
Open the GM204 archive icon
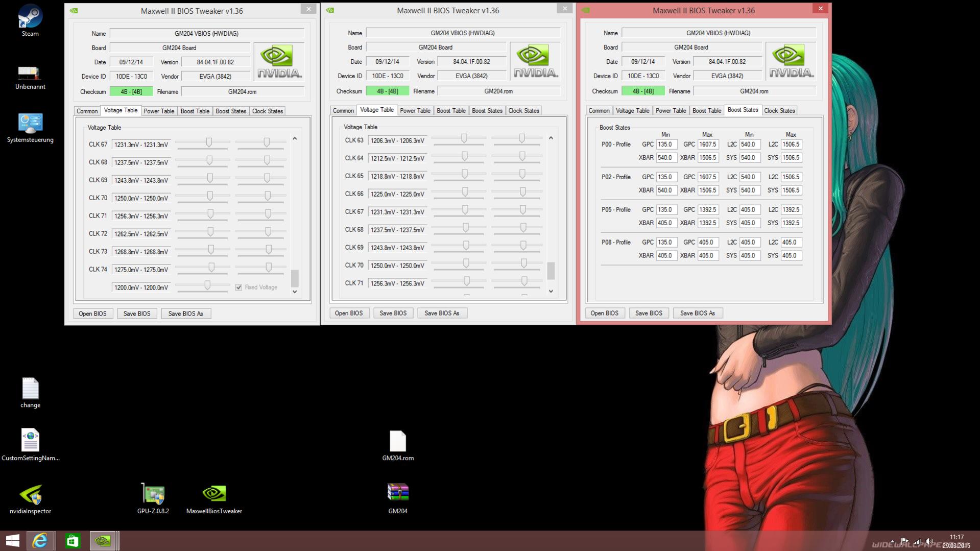pos(398,498)
